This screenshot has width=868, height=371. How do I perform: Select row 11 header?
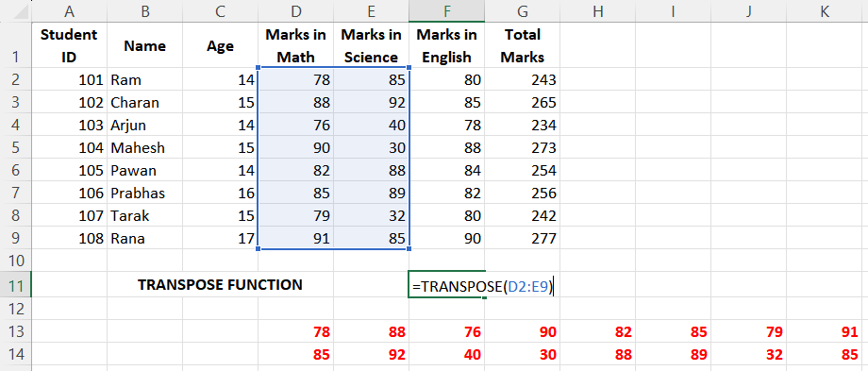(x=15, y=284)
